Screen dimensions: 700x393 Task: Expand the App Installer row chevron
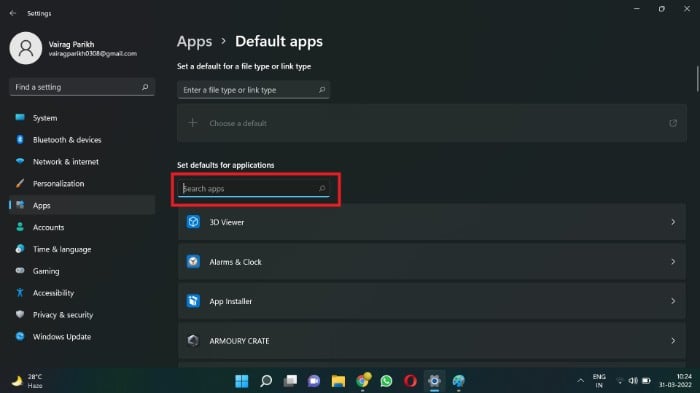coord(673,301)
